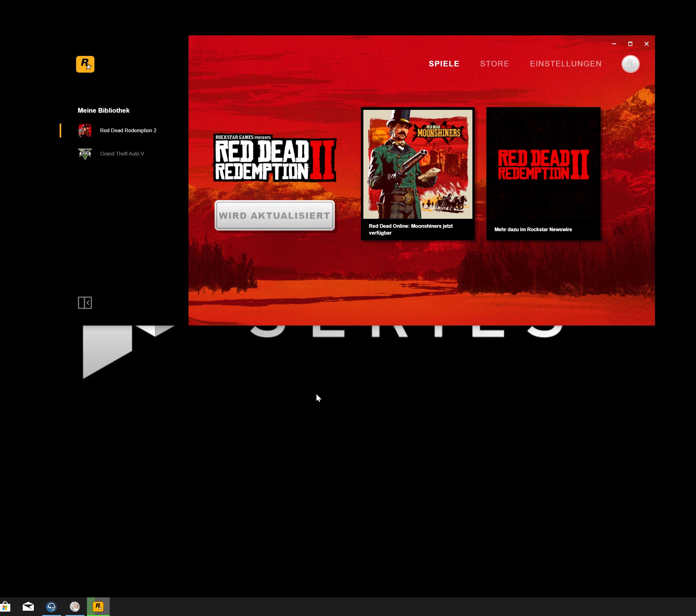This screenshot has height=616, width=696.
Task: Open the SPIELE tab
Action: (x=444, y=64)
